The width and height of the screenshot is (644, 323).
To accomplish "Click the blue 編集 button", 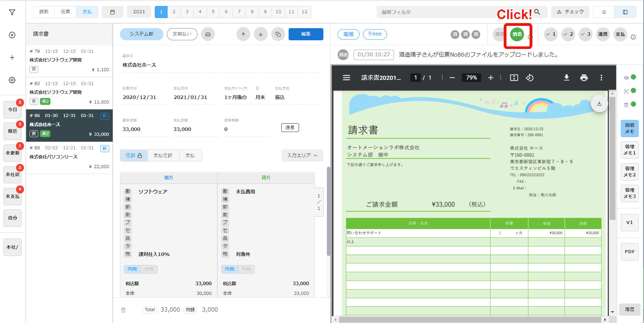I will pyautogui.click(x=306, y=34).
